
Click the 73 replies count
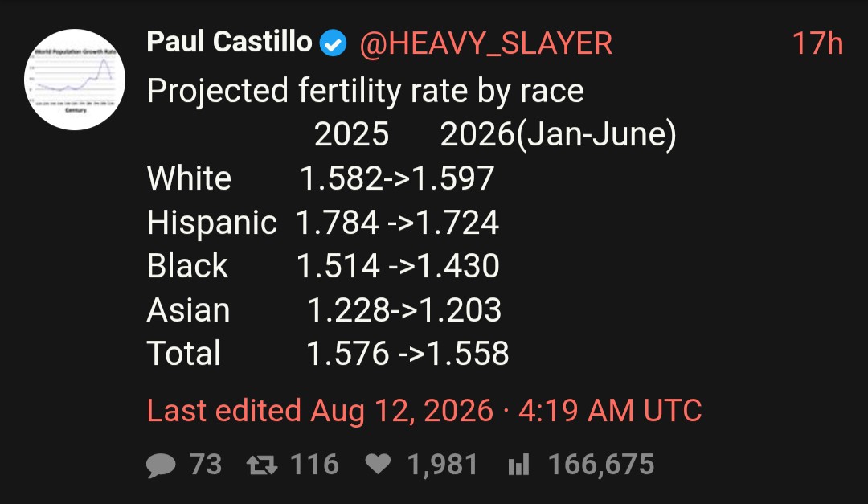point(206,464)
